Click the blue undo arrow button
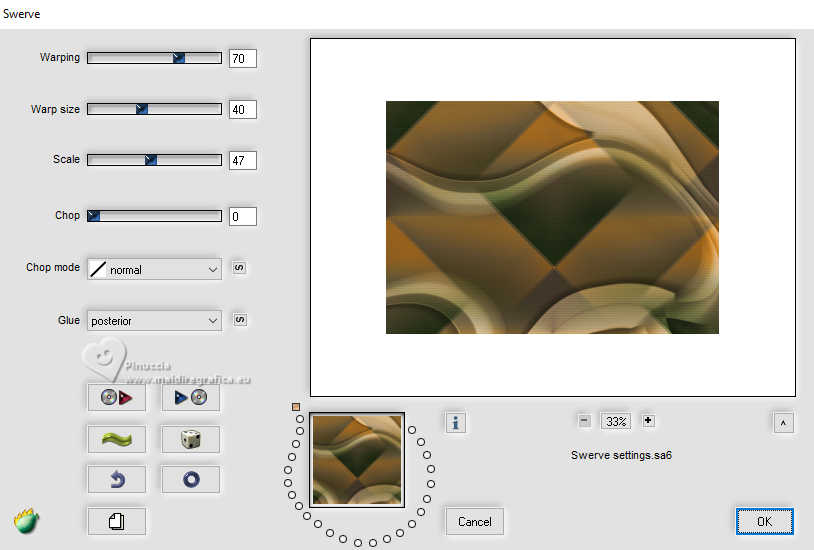Image resolution: width=814 pixels, height=550 pixels. 116,479
